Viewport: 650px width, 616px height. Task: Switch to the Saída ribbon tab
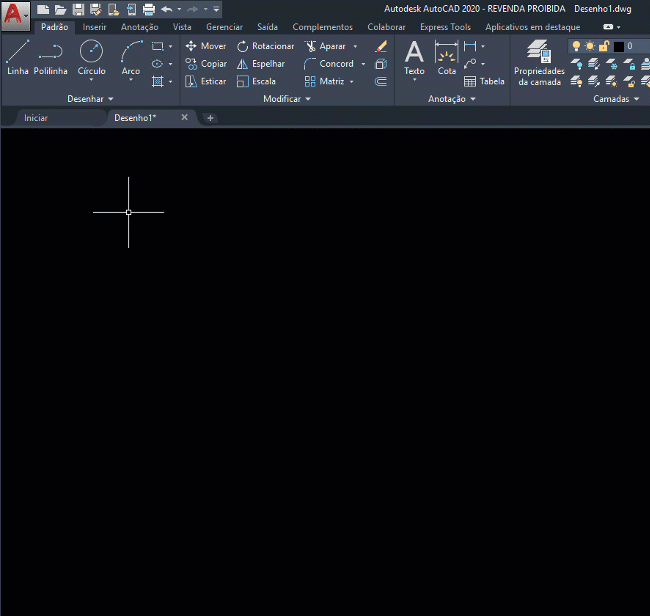click(267, 27)
